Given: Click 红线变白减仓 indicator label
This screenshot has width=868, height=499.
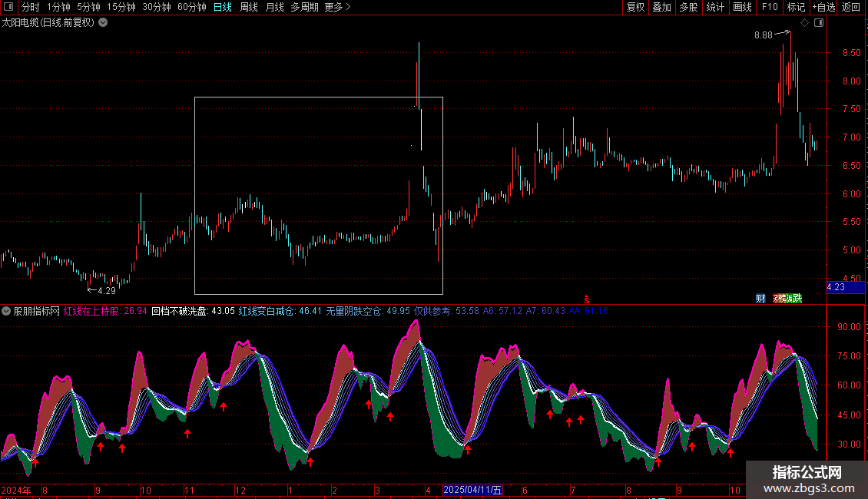Looking at the screenshot, I should point(280,311).
